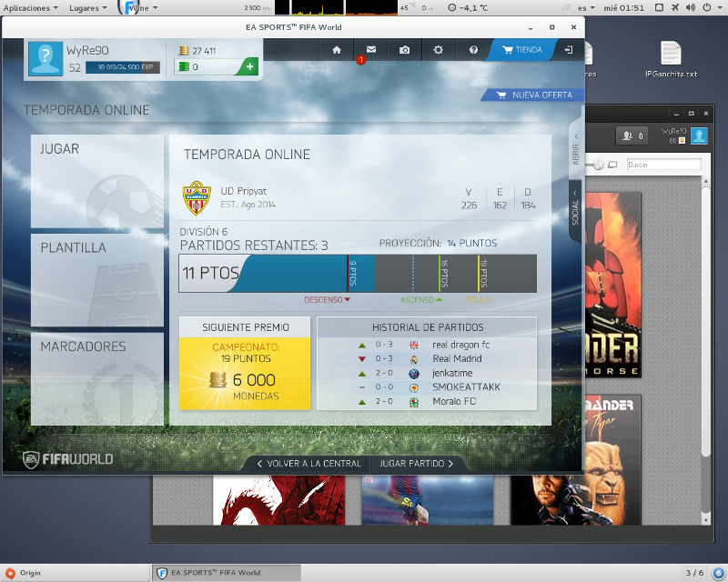Click the jenkatime team badge
This screenshot has width=728, height=582.
point(414,373)
